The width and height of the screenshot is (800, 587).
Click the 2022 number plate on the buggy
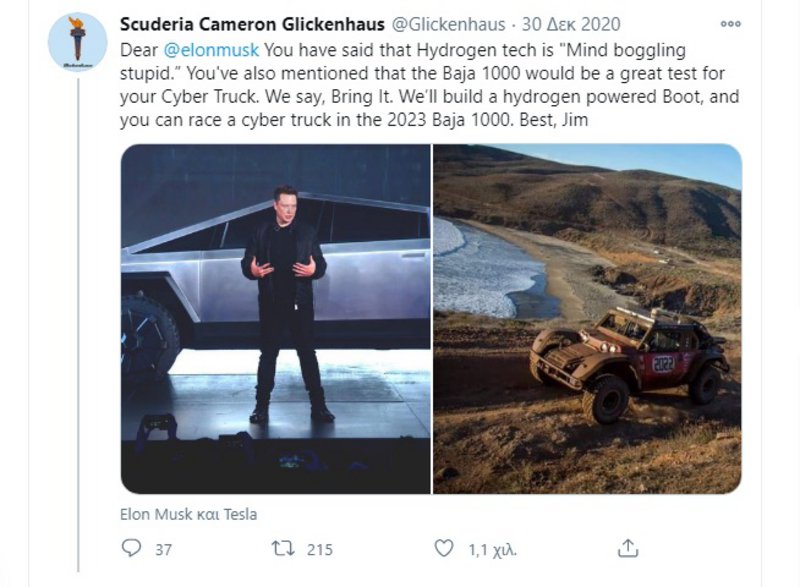coord(663,361)
